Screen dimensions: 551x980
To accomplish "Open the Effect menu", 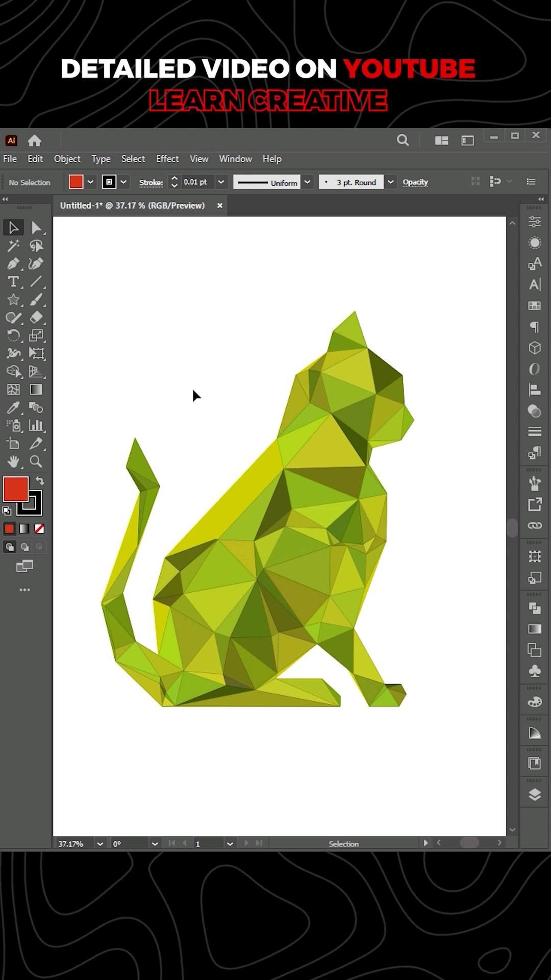I will pos(167,159).
